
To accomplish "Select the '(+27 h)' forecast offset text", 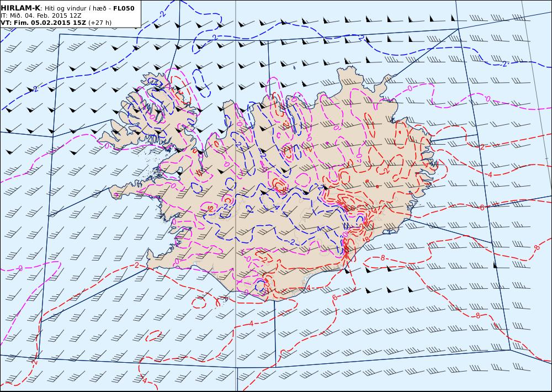I will (99, 23).
